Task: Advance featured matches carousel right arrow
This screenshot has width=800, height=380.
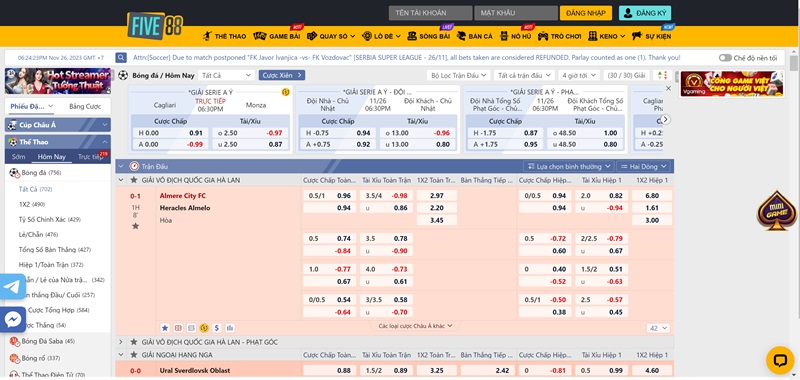Action: click(665, 119)
